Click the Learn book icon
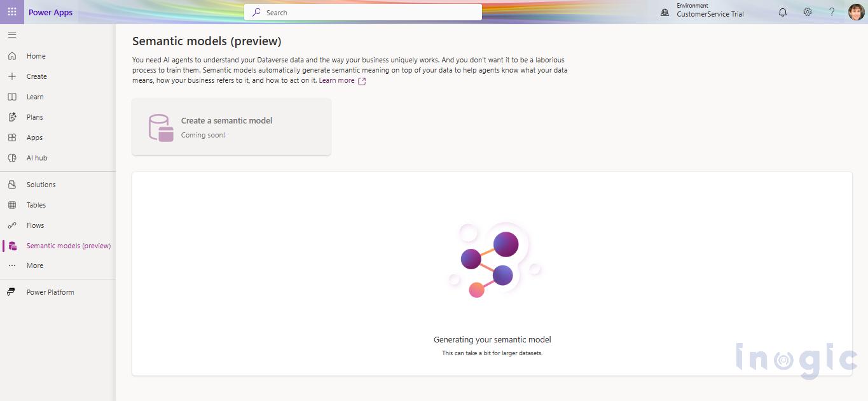The image size is (868, 401). click(12, 97)
